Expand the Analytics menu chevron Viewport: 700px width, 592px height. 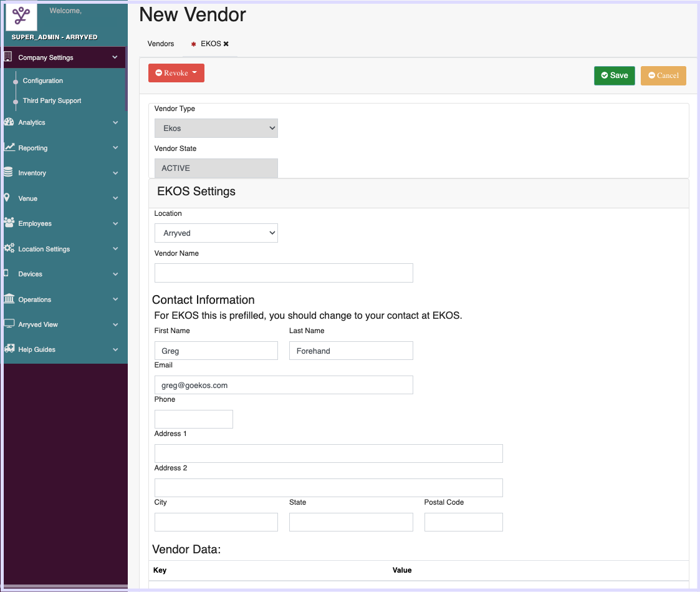coord(115,122)
